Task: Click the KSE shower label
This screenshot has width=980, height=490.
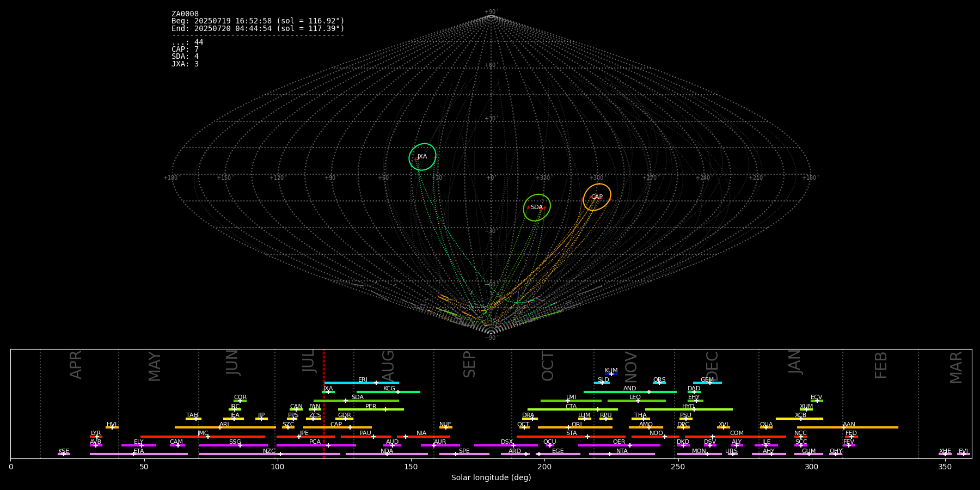Action: coord(64,451)
